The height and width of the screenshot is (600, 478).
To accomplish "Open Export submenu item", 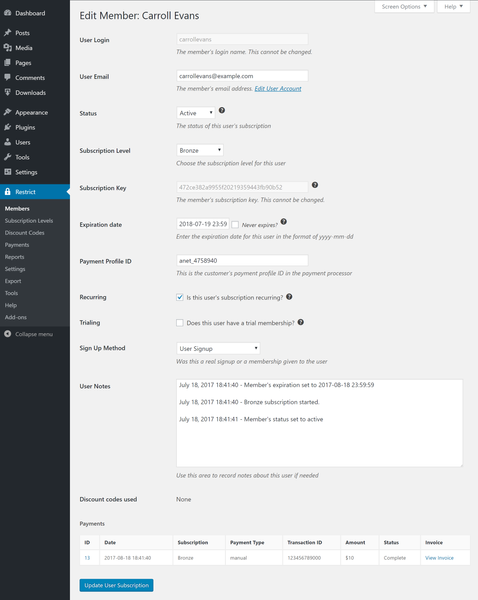I will 13,281.
